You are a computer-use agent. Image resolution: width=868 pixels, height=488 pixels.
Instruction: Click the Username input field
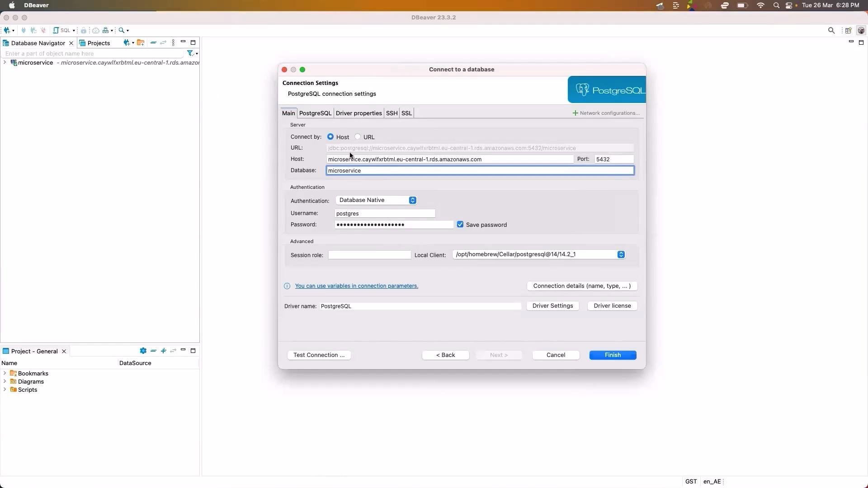click(x=385, y=213)
